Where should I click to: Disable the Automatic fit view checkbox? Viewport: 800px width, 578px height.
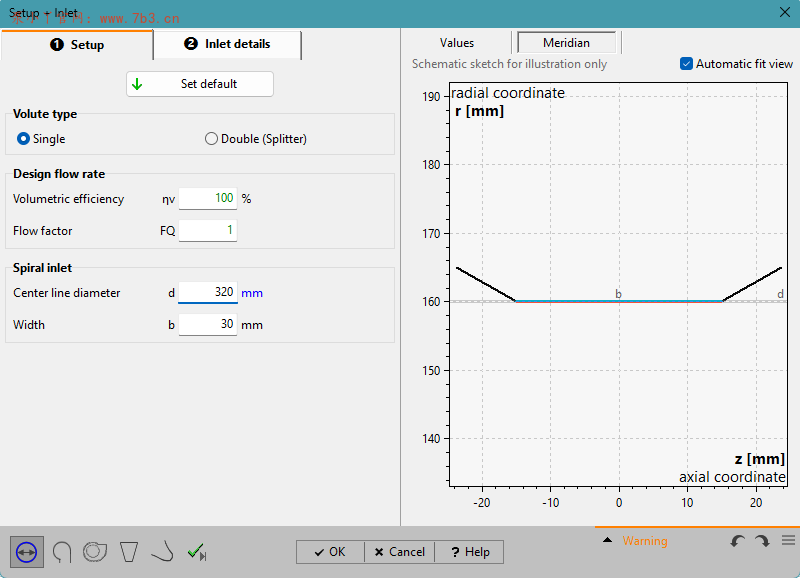[686, 63]
